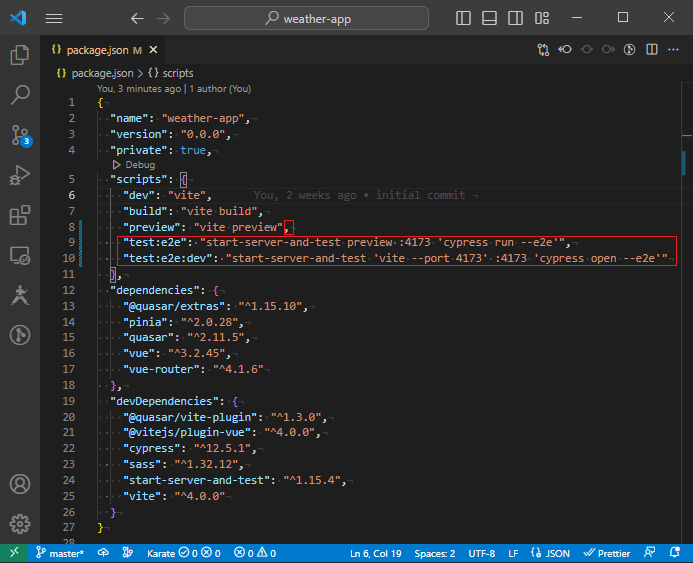Click the circled git branch toolbar icon
Image resolution: width=693 pixels, height=563 pixels.
(x=630, y=49)
